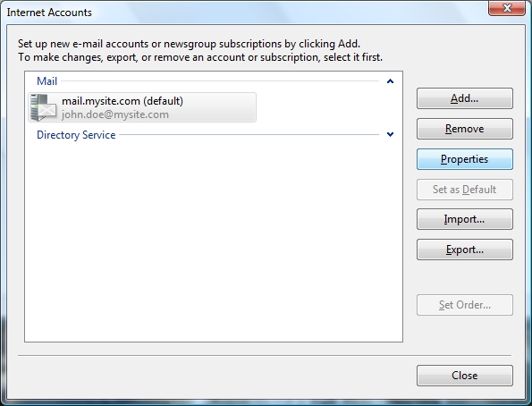Collapse the Mail section with the up chevron

coord(390,81)
